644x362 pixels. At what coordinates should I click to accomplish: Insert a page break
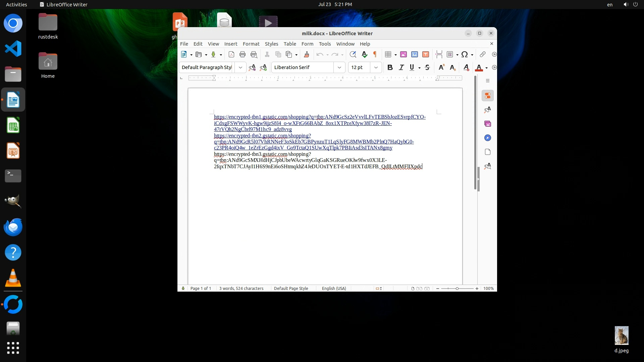[439, 54]
